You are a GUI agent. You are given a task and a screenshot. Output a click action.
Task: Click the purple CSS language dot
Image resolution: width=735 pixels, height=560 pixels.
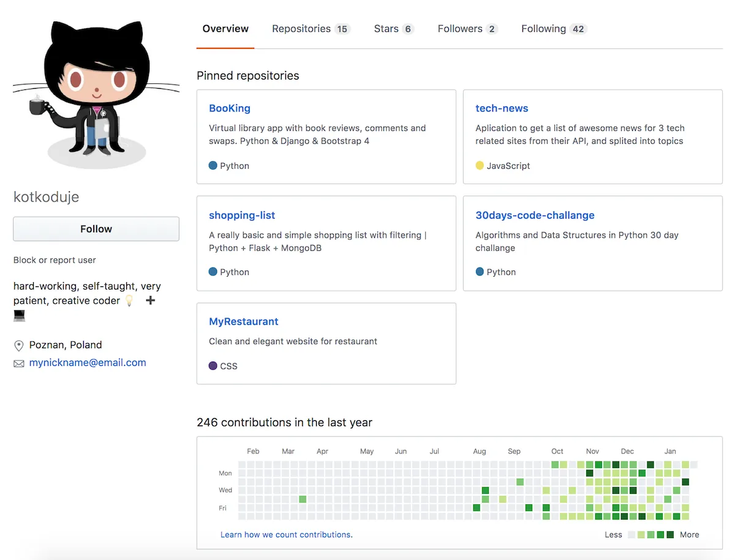click(x=213, y=366)
